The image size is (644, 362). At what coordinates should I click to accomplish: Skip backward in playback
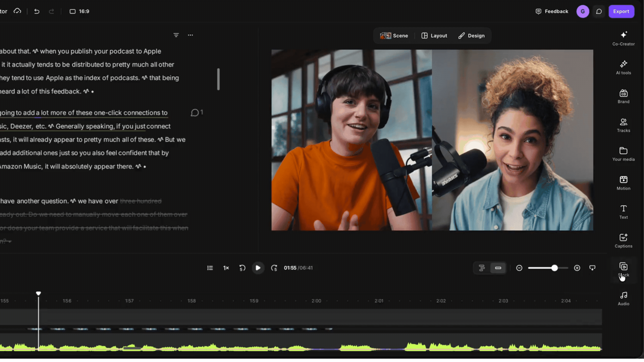tap(242, 268)
